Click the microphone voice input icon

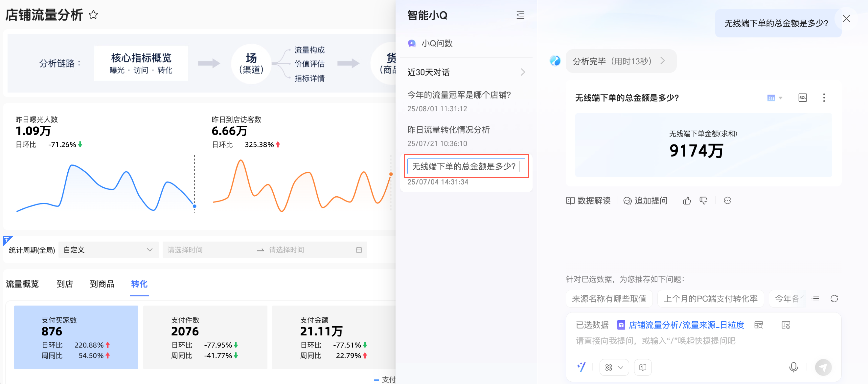coord(793,367)
